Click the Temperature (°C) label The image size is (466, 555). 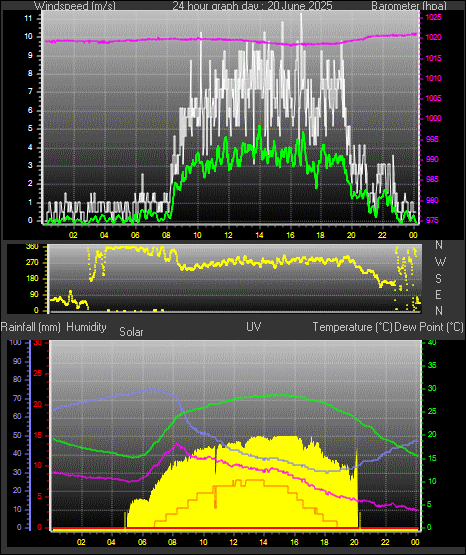[352, 327]
